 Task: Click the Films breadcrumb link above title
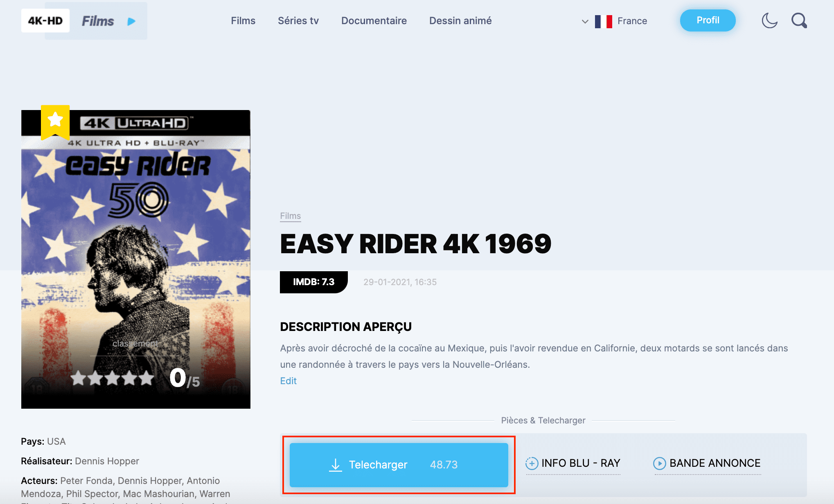coord(291,216)
